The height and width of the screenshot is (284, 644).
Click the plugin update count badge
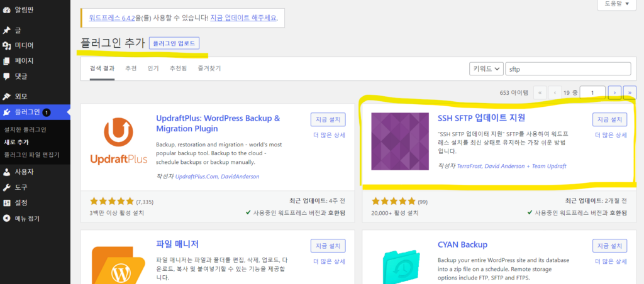click(47, 112)
